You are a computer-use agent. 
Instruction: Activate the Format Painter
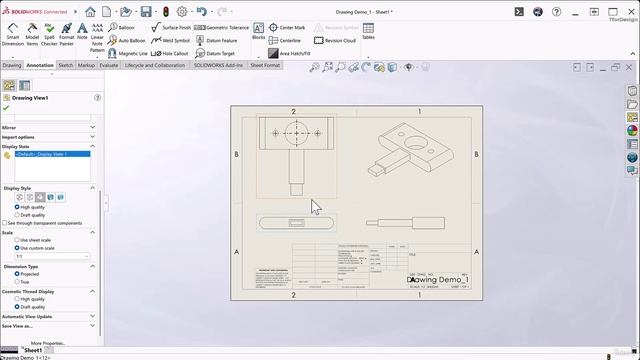pos(66,35)
